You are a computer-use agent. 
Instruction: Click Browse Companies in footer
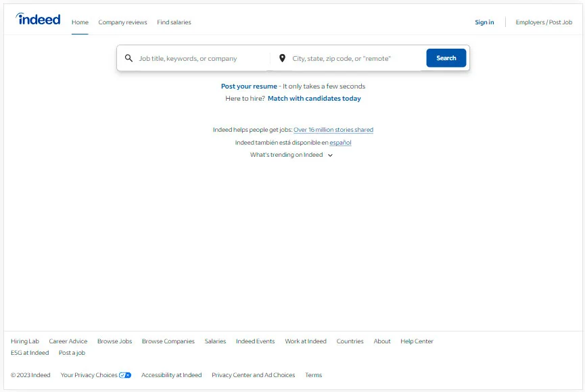point(168,341)
